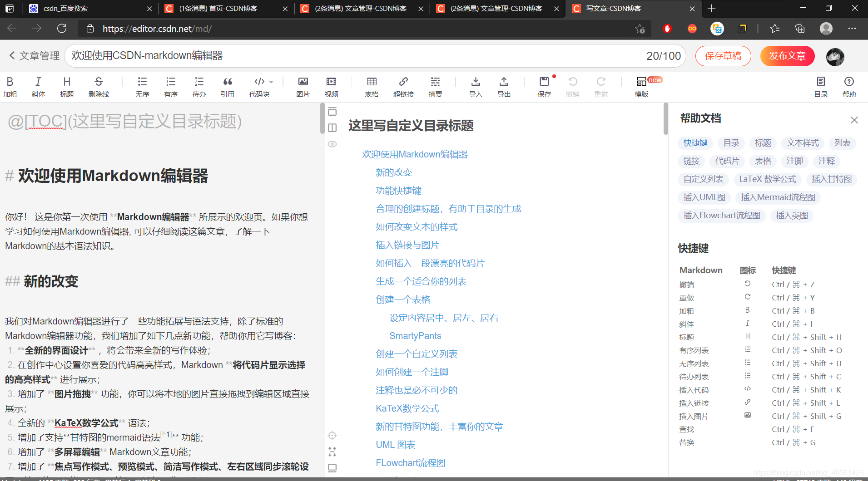The image size is (868, 481).
Task: Open code block language dropdown arrow
Action: (x=271, y=82)
